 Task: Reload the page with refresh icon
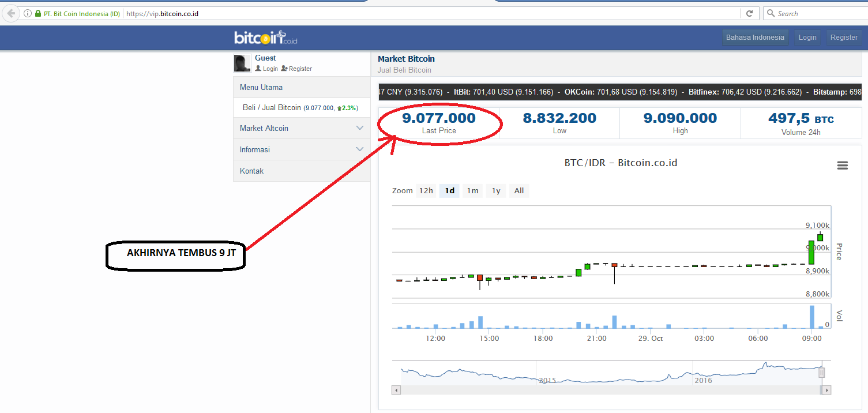[x=749, y=13]
